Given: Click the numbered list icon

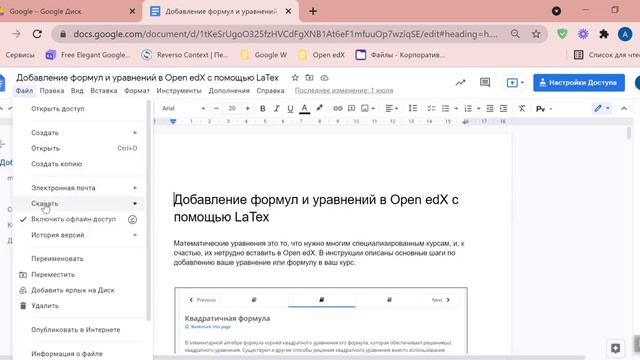Looking at the screenshot, I should (x=468, y=109).
